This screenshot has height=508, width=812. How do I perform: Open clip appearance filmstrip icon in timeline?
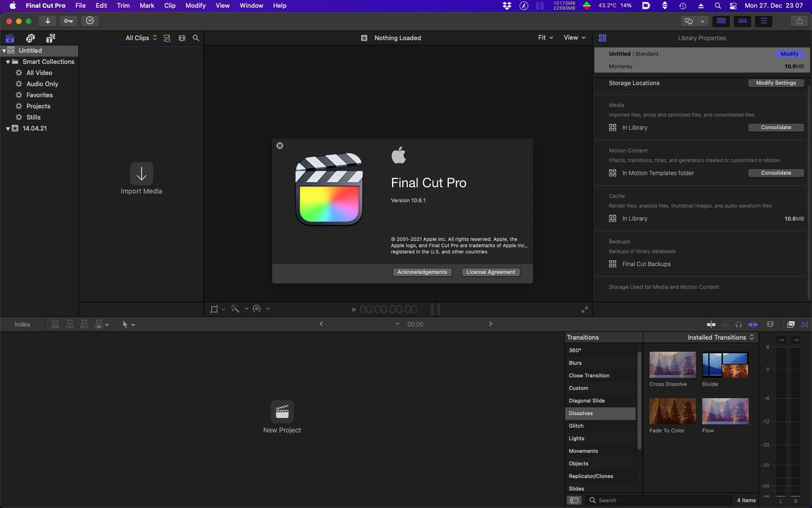pyautogui.click(x=770, y=324)
